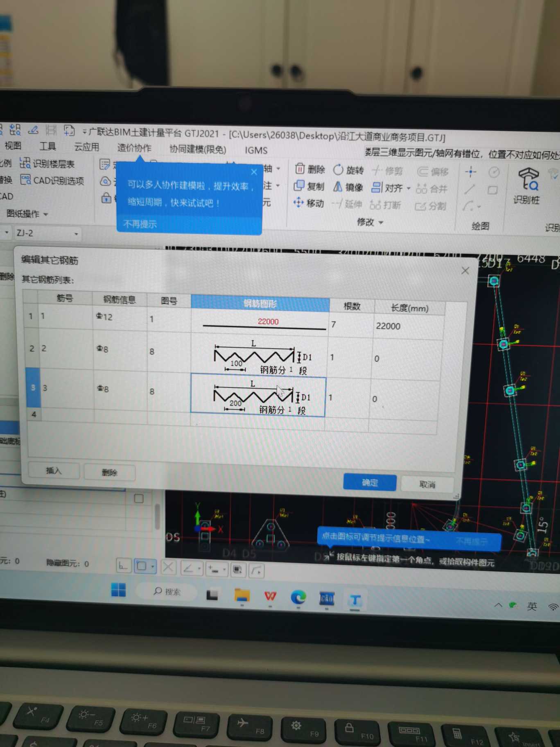Click the 插入 insert button
Image resolution: width=560 pixels, height=747 pixels.
[54, 471]
